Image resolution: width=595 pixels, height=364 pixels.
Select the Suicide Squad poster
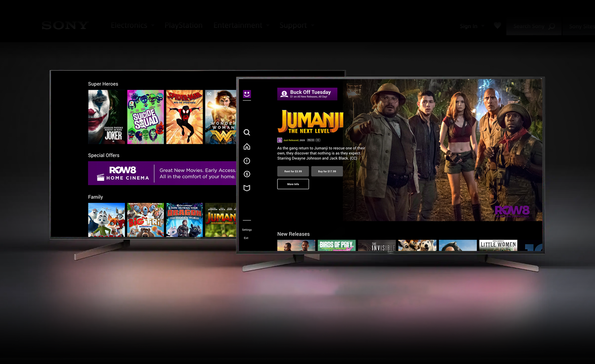click(145, 117)
